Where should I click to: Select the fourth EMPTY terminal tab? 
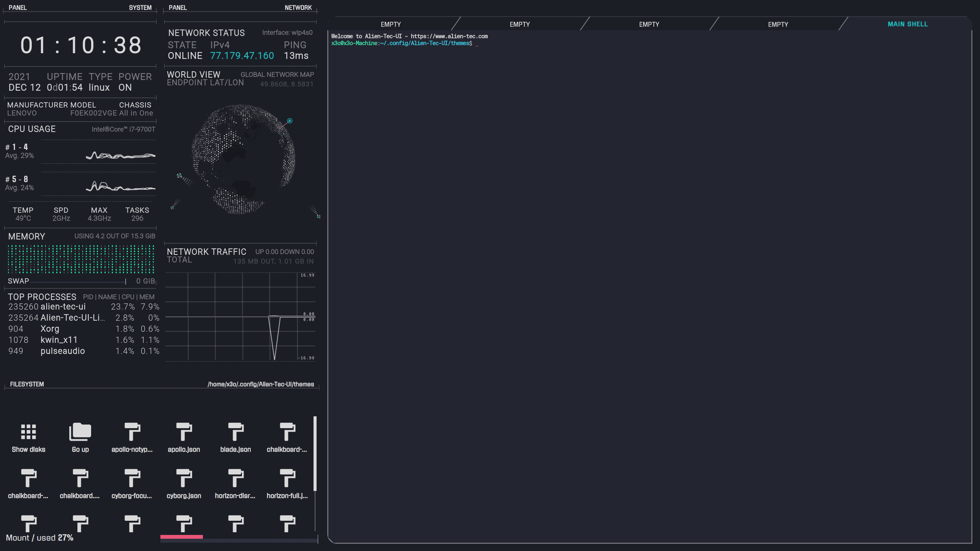click(778, 24)
